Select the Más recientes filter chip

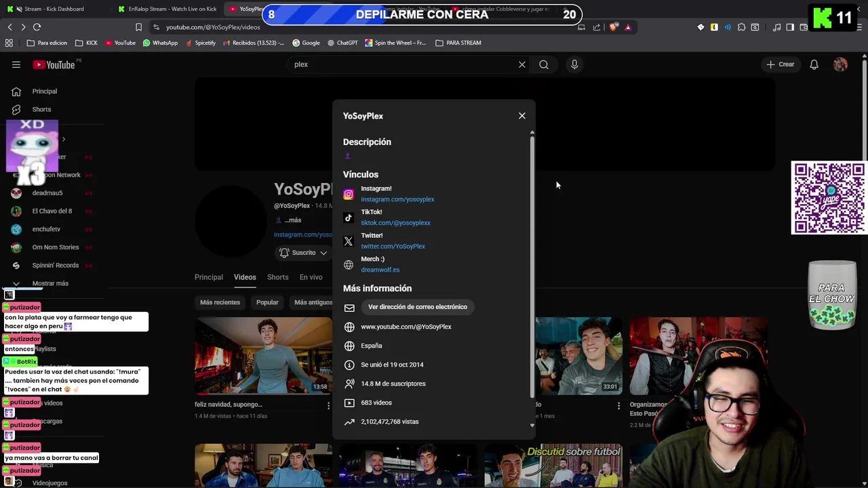click(x=220, y=302)
